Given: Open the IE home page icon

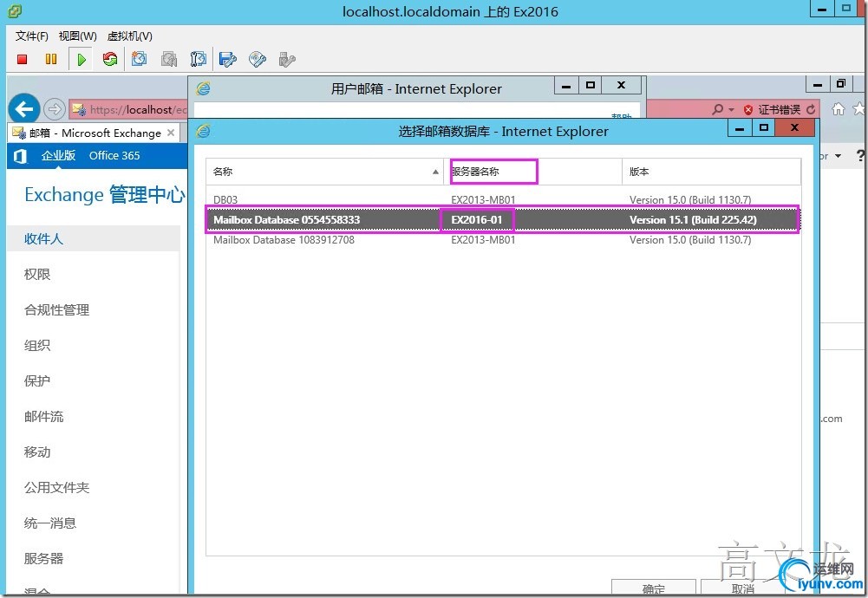Looking at the screenshot, I should point(839,109).
